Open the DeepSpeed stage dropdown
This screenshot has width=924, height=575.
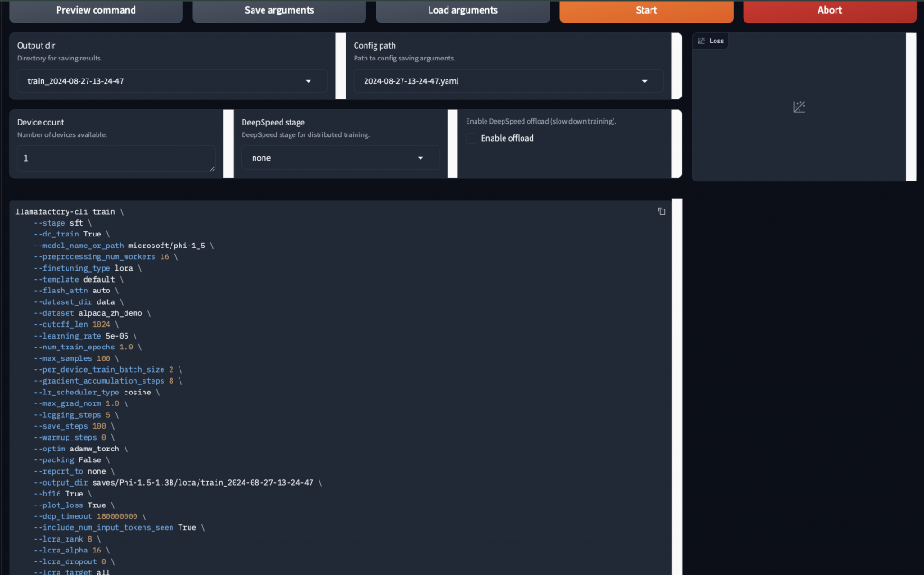(x=340, y=157)
